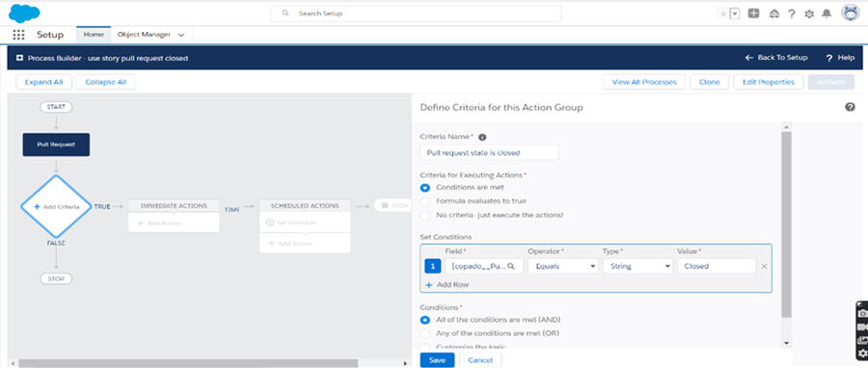Open the Type dropdown showing String

point(637,266)
